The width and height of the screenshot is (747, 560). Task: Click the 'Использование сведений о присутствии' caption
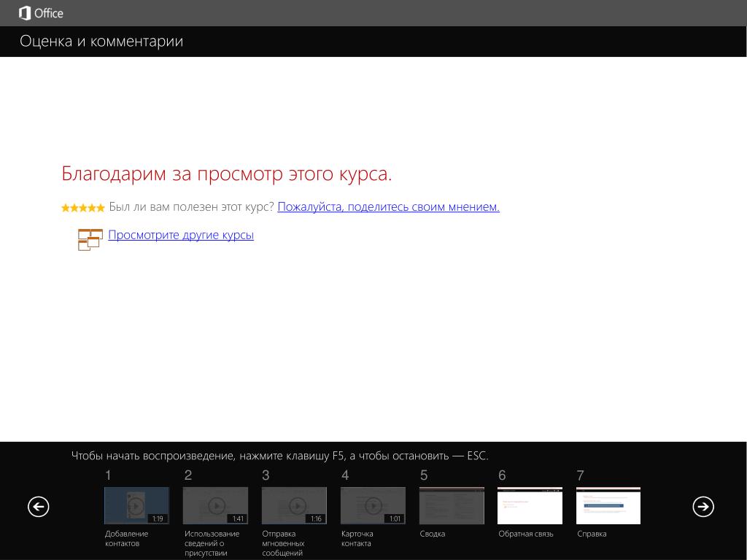coord(212,543)
